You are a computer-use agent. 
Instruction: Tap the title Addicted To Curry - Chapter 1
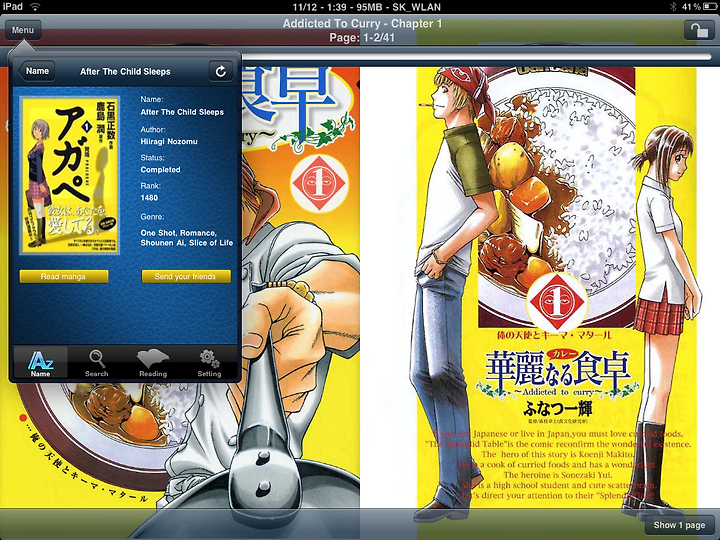(362, 23)
